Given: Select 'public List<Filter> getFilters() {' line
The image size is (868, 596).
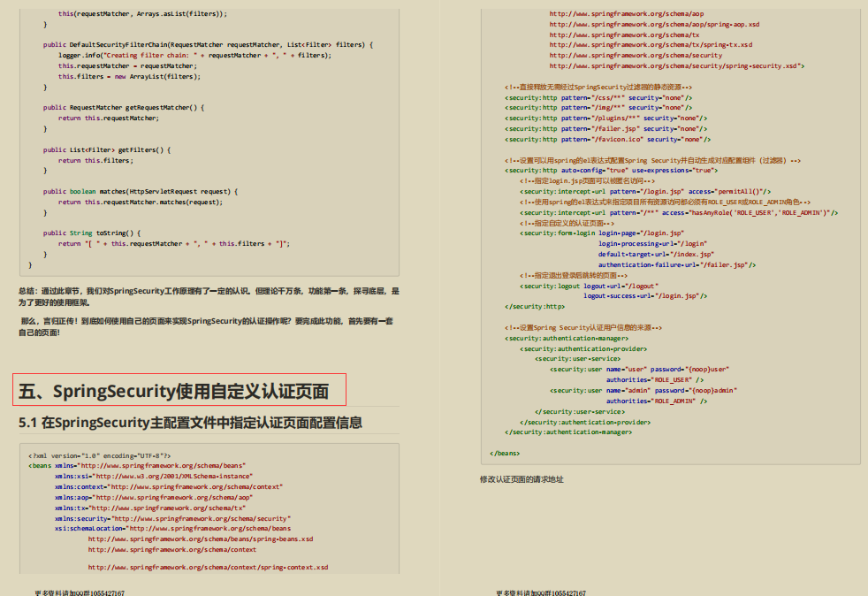Looking at the screenshot, I should 107,150.
